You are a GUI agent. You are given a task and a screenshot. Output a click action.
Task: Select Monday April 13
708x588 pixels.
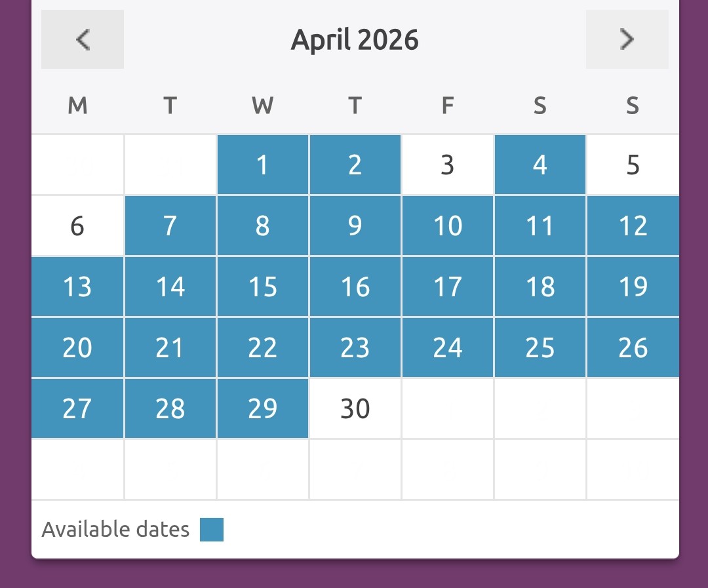point(77,287)
